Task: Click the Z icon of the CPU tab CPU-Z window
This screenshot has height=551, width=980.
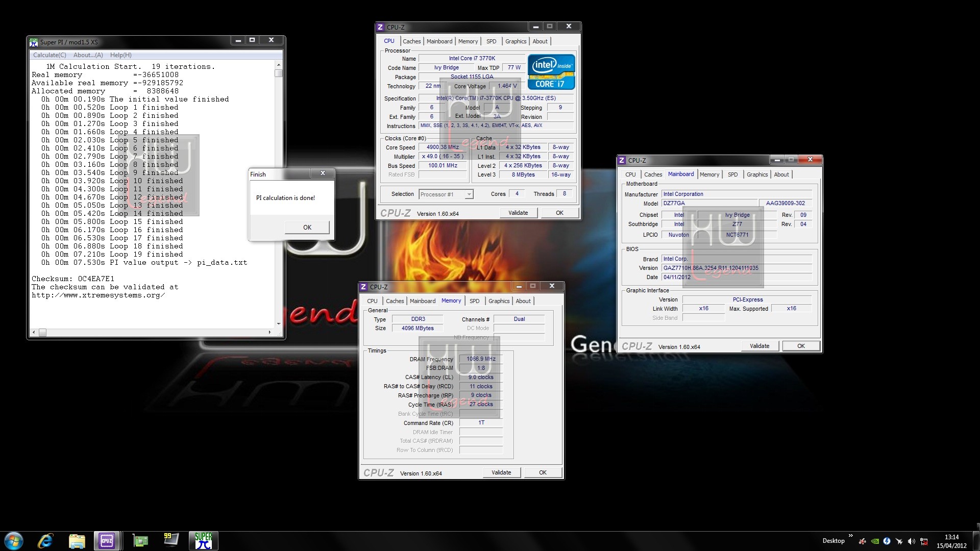Action: 380,27
